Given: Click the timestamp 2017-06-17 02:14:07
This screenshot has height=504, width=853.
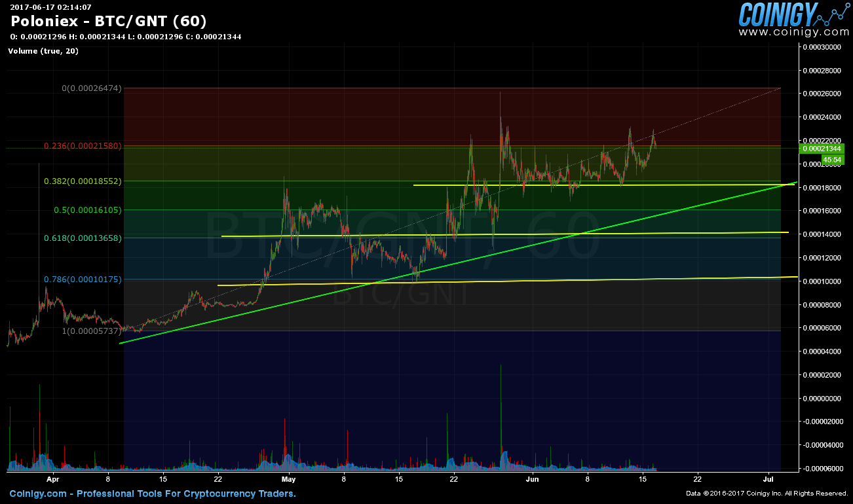Looking at the screenshot, I should click(50, 7).
